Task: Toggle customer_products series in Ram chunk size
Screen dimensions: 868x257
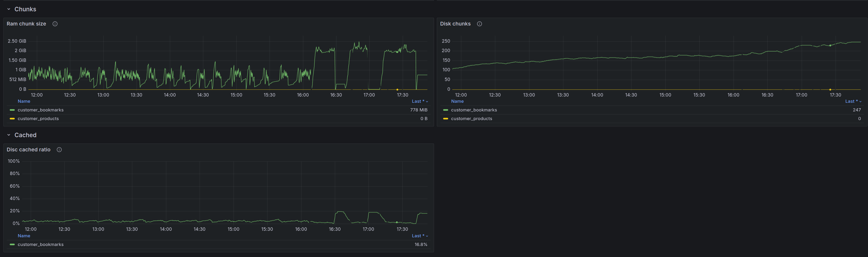Action: (x=38, y=119)
